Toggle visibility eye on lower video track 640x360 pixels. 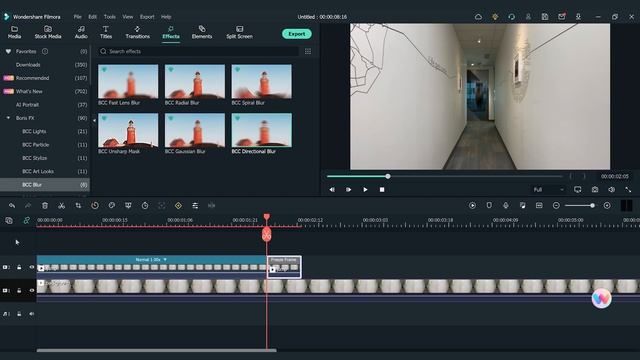point(31,291)
